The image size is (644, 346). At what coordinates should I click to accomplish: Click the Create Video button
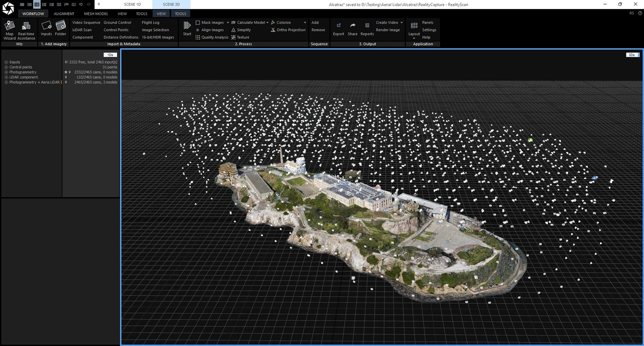coord(387,23)
